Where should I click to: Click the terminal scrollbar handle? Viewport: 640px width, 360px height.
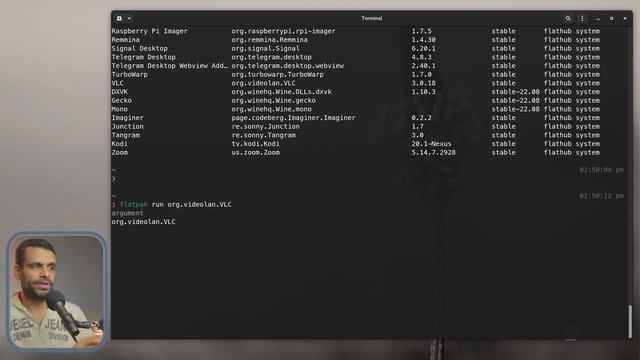(630, 321)
